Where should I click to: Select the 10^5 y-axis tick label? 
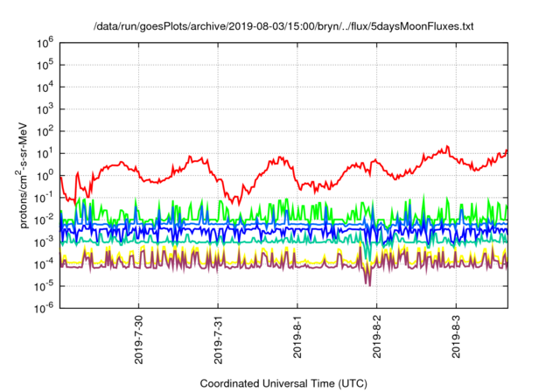45,66
